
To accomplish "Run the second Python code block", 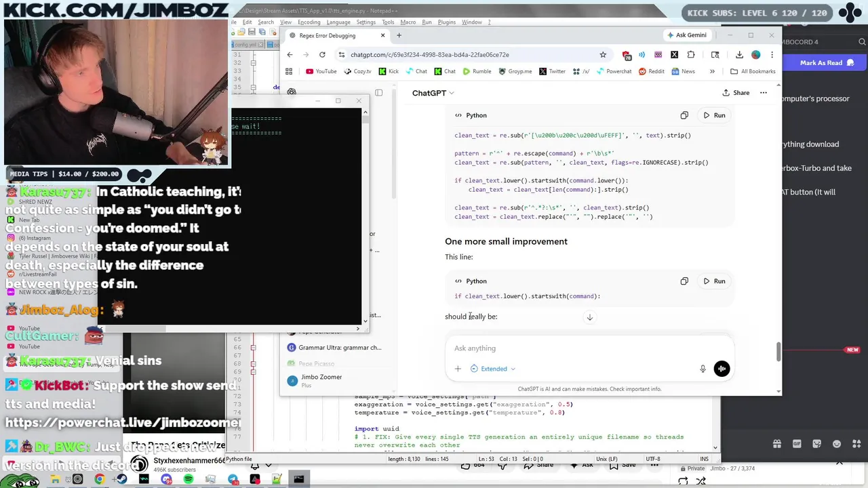I will 714,281.
